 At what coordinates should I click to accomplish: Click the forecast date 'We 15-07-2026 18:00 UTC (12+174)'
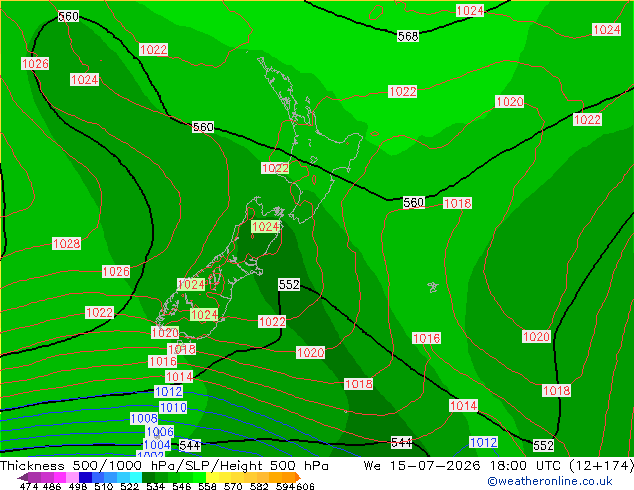click(x=499, y=466)
